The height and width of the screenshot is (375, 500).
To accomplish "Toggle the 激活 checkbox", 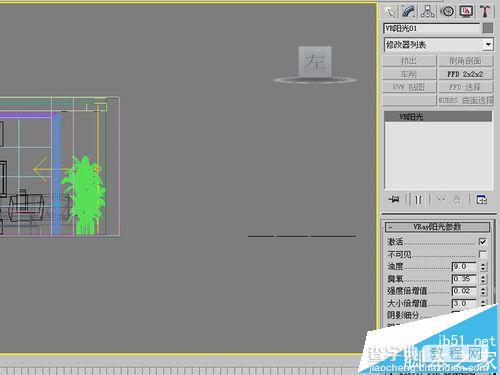I will click(482, 241).
